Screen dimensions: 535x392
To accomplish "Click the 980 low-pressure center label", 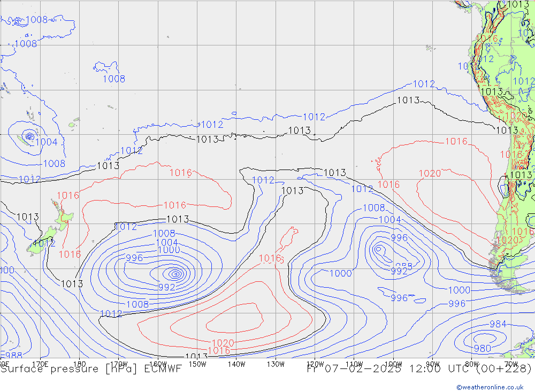I will click(483, 349).
